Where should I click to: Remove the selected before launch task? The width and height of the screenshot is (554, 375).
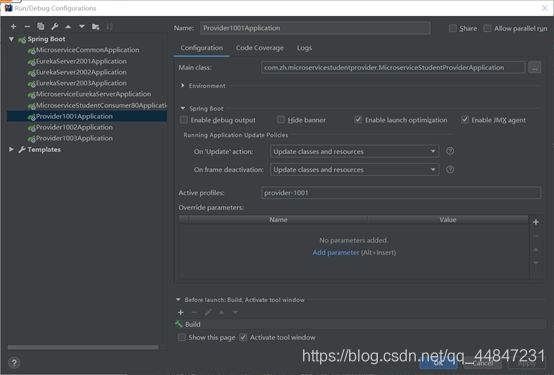tap(194, 312)
